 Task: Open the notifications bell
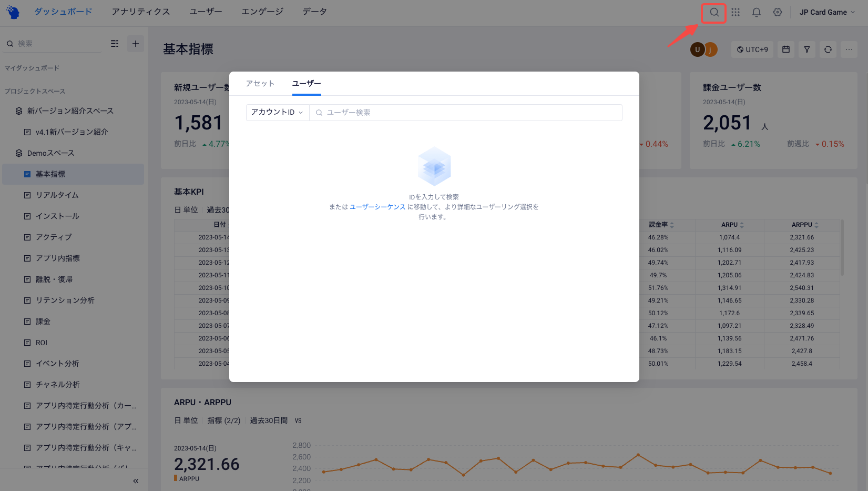(757, 12)
